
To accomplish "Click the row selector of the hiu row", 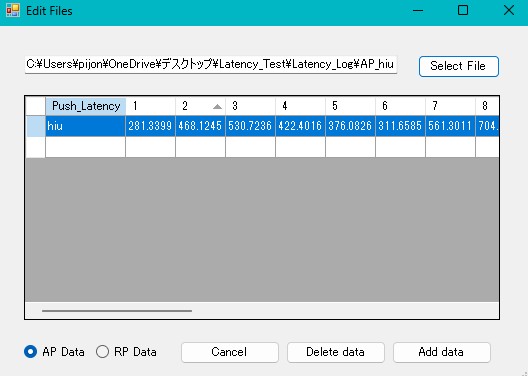I will point(36,126).
